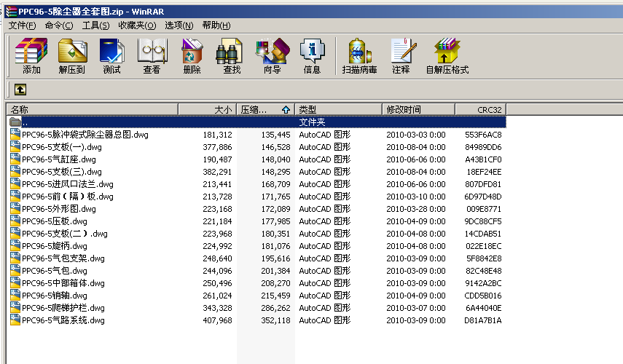The height and width of the screenshot is (364, 623).
Task: Select PPC96-5气包支架.dwg file
Action: pyautogui.click(x=63, y=258)
